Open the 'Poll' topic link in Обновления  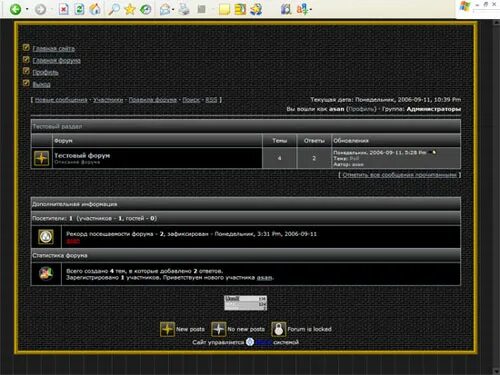354,159
